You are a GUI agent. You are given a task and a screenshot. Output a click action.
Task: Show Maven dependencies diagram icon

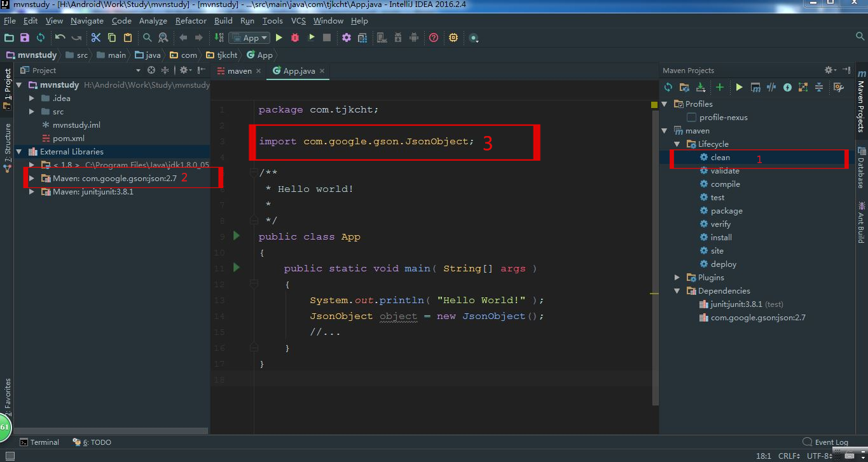[x=803, y=87]
